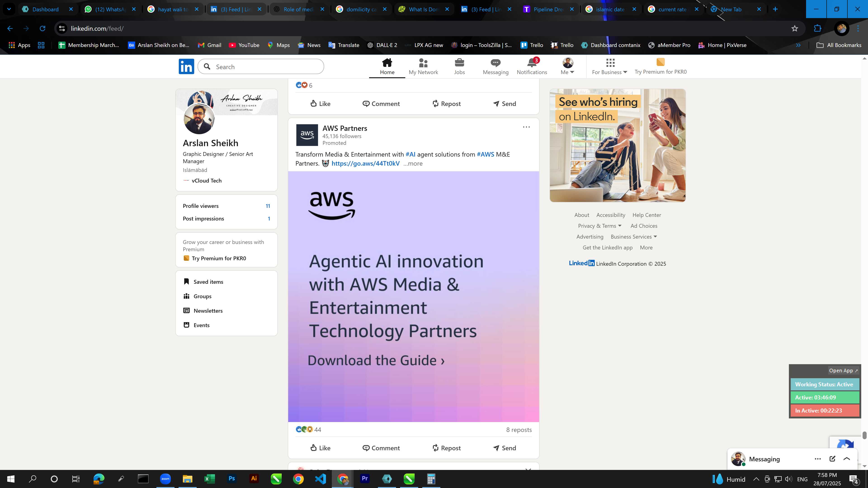
Task: Comment on the AWS Partners post
Action: (381, 448)
